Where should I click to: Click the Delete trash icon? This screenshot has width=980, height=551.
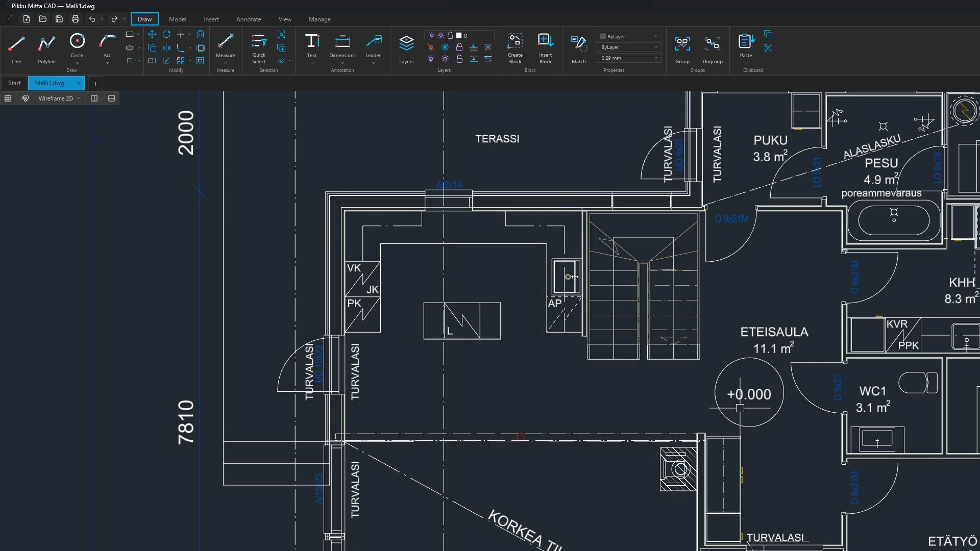tap(201, 35)
